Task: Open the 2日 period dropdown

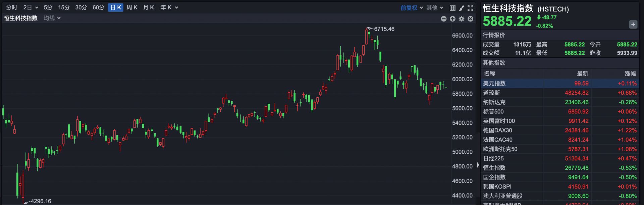Action: pyautogui.click(x=31, y=7)
